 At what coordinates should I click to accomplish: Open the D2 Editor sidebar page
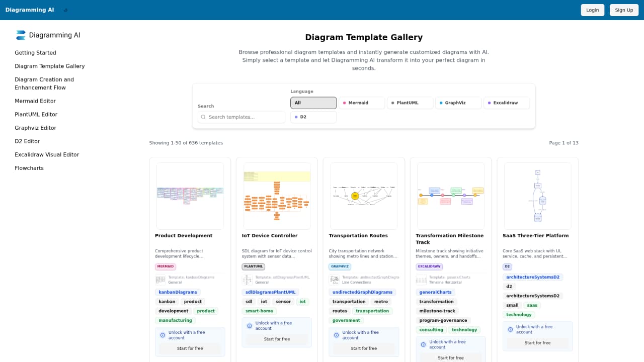tap(27, 141)
